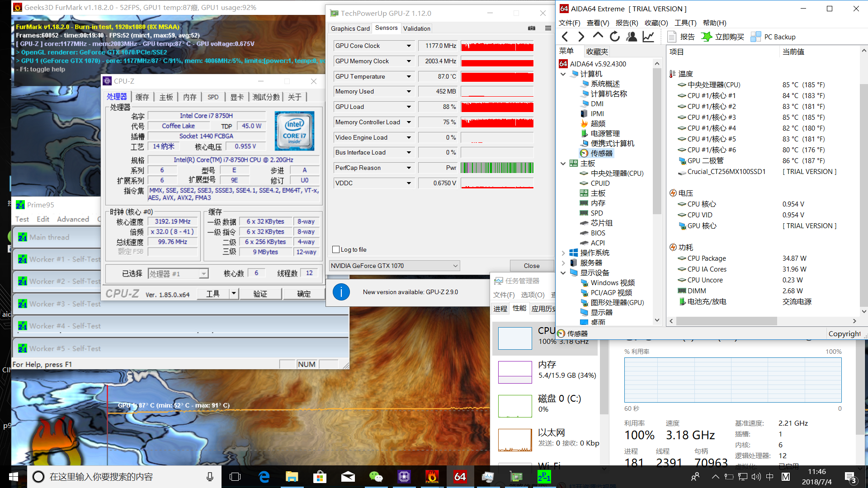Screen dimensions: 868x488
Task: Click AIDA64 报告 report toolbar icon
Action: pyautogui.click(x=681, y=37)
